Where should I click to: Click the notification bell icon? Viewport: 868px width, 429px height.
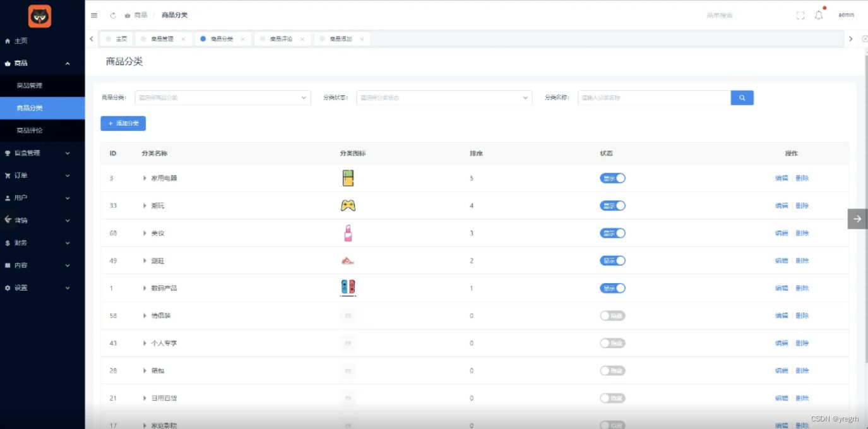click(x=819, y=15)
